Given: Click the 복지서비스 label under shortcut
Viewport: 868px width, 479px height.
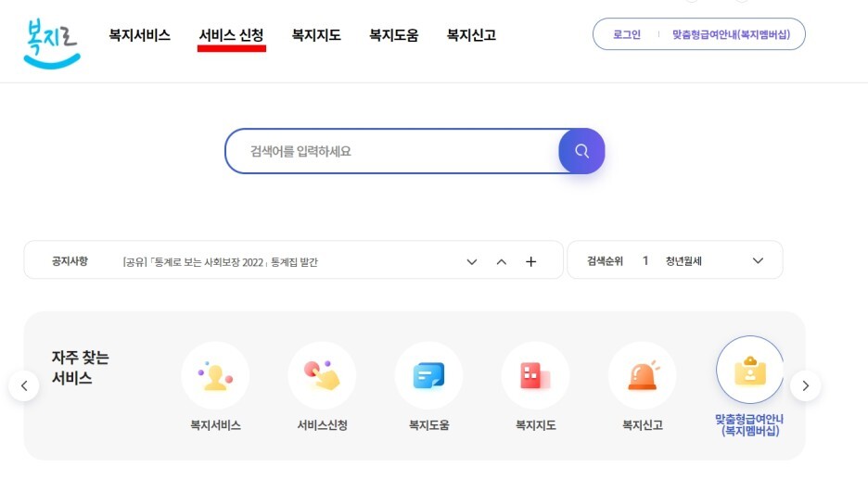Looking at the screenshot, I should coord(215,425).
